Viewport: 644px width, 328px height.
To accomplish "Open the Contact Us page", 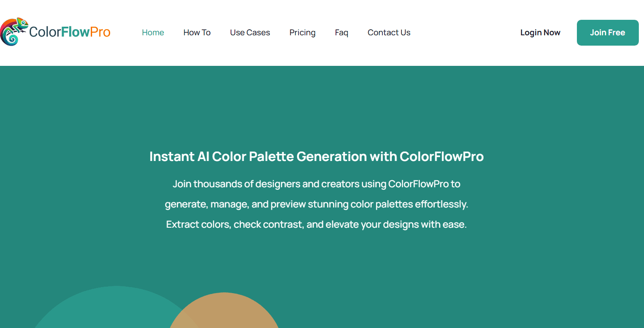I will point(389,32).
